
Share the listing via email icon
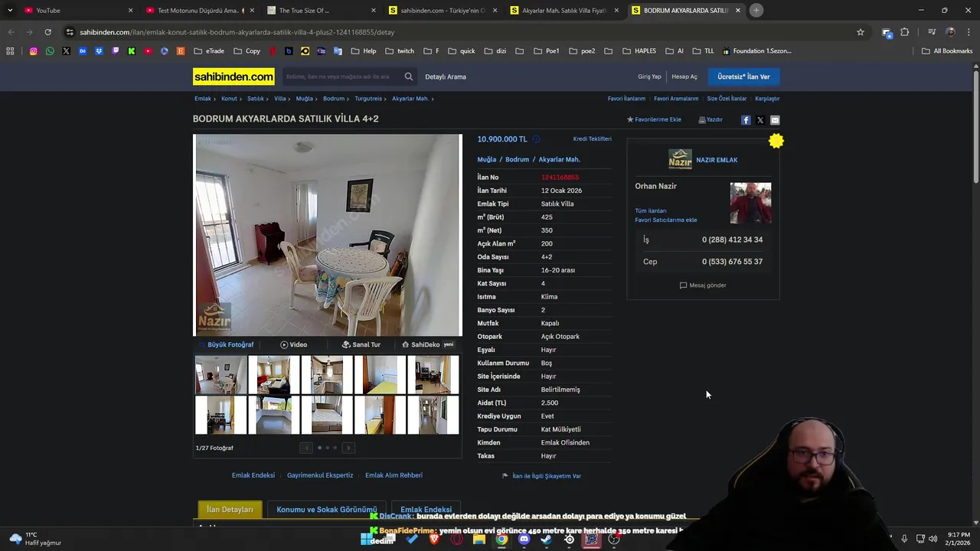pyautogui.click(x=775, y=120)
